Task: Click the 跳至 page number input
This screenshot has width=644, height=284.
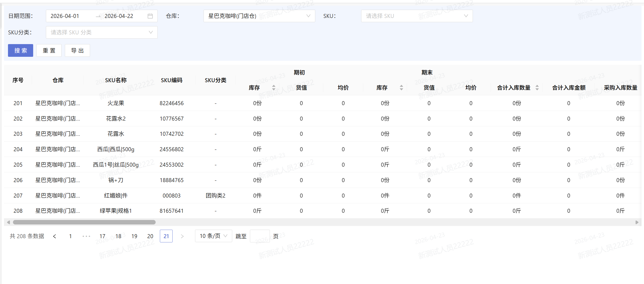Action: [259, 236]
